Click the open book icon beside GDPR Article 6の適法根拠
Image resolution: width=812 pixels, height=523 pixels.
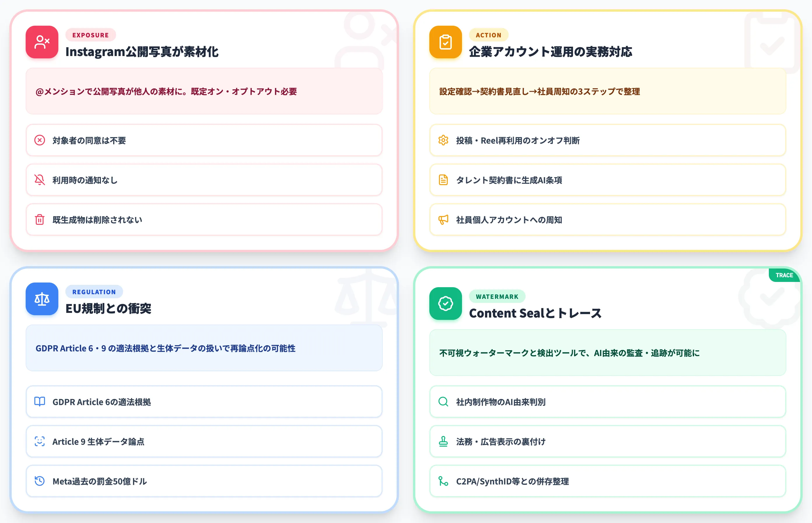point(40,402)
